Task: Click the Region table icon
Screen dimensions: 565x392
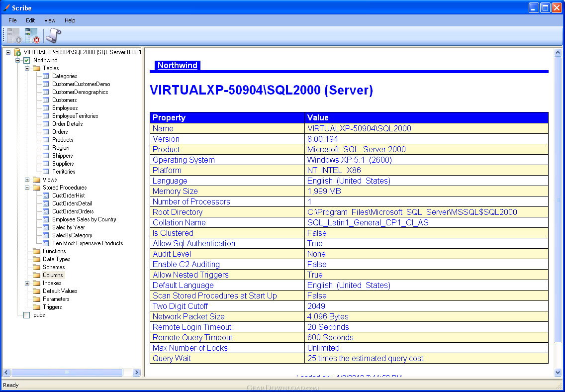Action: point(46,148)
